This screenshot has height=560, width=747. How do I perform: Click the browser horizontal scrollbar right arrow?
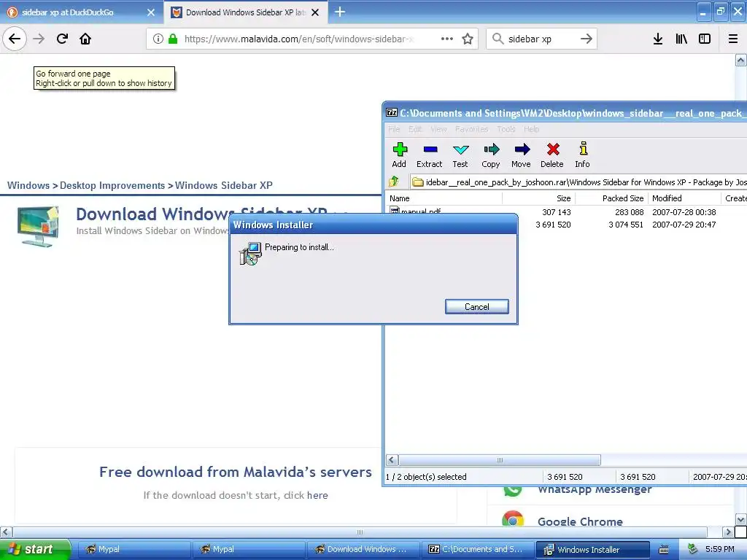pyautogui.click(x=727, y=532)
